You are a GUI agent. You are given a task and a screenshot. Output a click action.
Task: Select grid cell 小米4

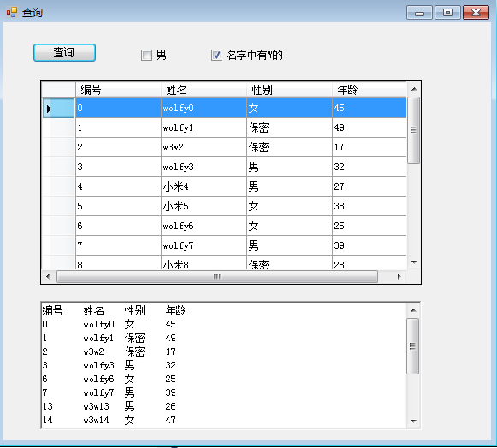coord(204,186)
